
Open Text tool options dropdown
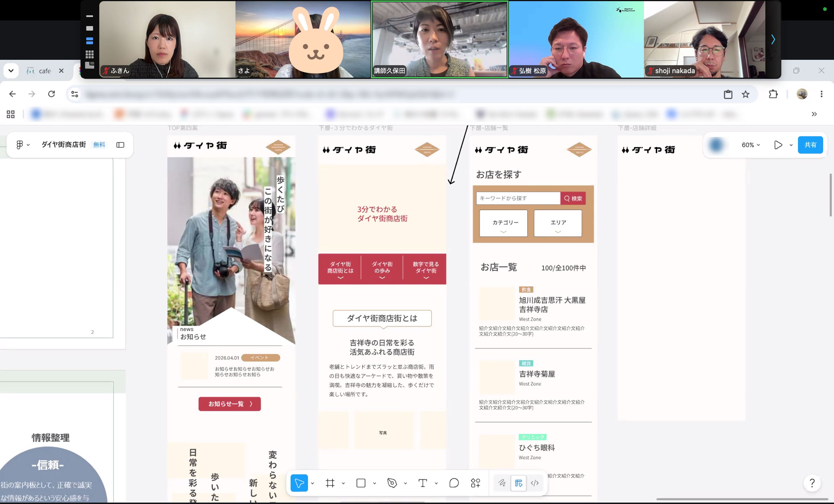[x=436, y=483]
